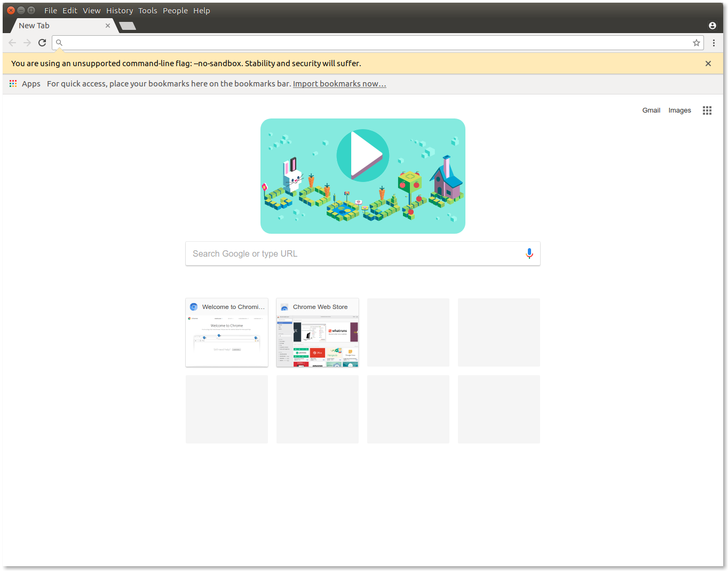Click the profile avatar icon
Screen dimensions: 728x571
pyautogui.click(x=712, y=26)
